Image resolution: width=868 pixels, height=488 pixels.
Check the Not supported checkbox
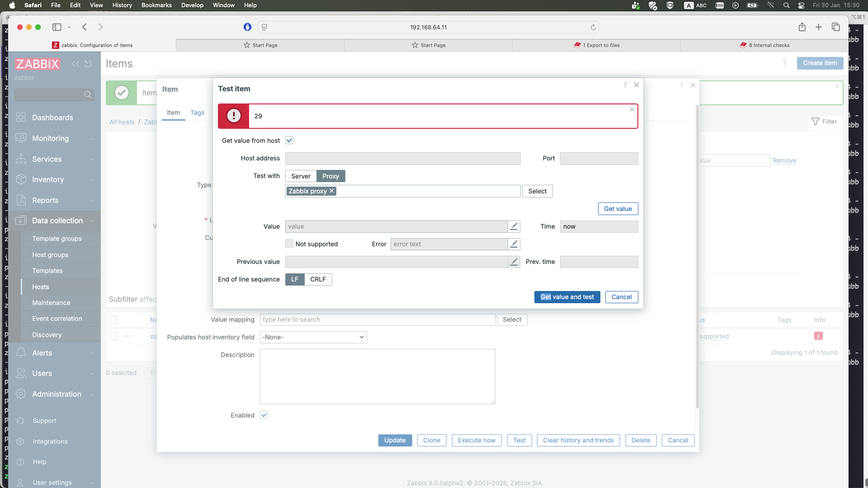[289, 244]
